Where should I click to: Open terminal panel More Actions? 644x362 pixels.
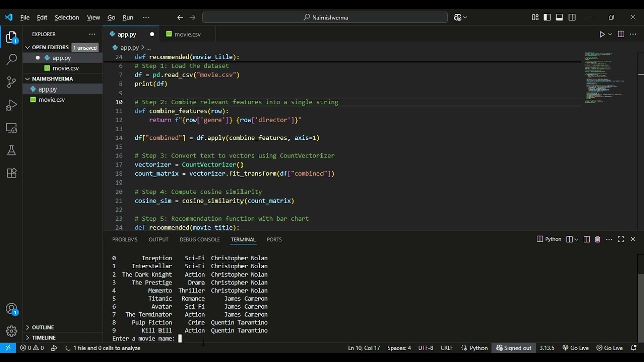(x=609, y=239)
